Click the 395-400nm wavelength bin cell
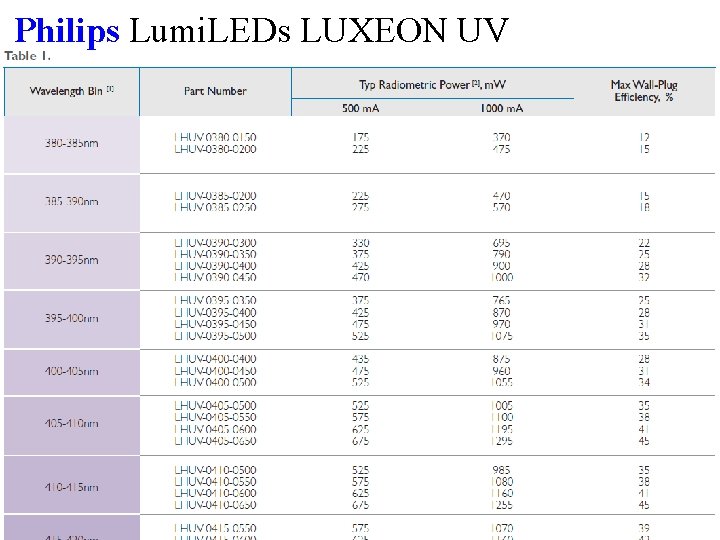Viewport: 720px width, 540px height. coord(72,318)
